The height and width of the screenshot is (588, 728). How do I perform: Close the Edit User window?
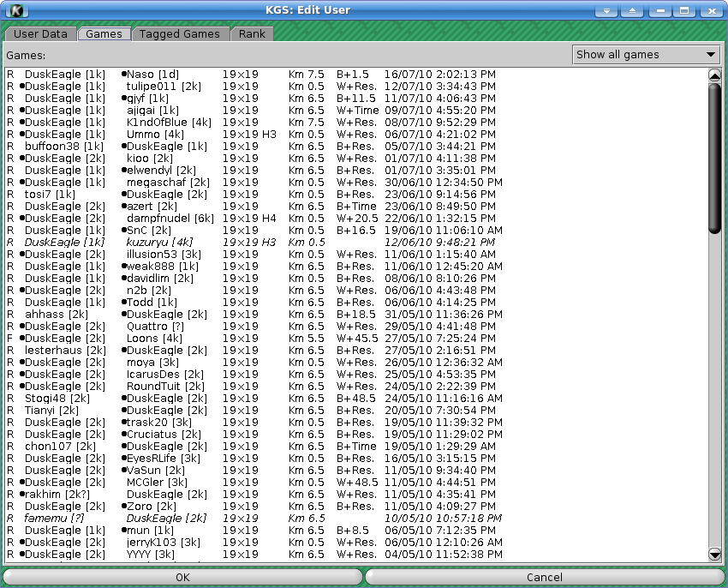(x=713, y=10)
